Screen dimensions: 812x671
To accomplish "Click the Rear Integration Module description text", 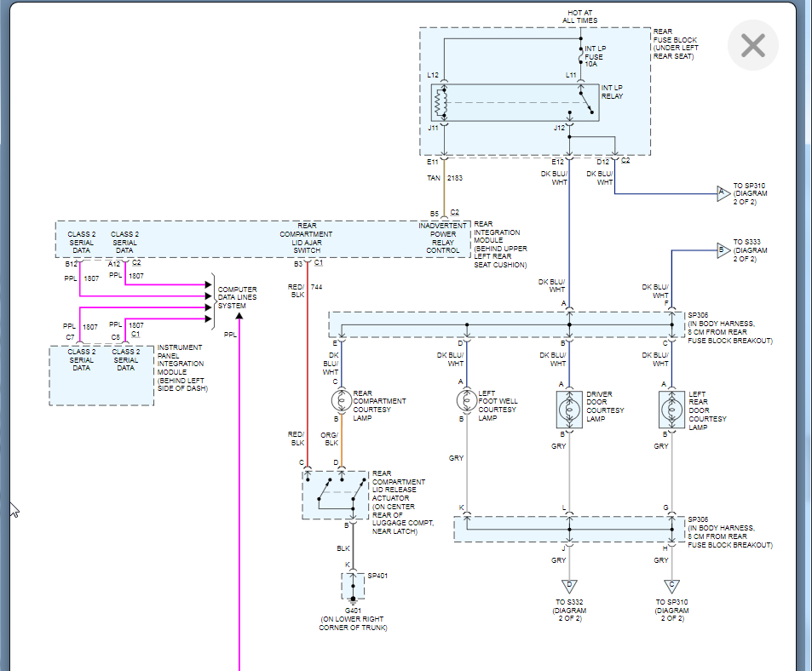I will tap(500, 244).
